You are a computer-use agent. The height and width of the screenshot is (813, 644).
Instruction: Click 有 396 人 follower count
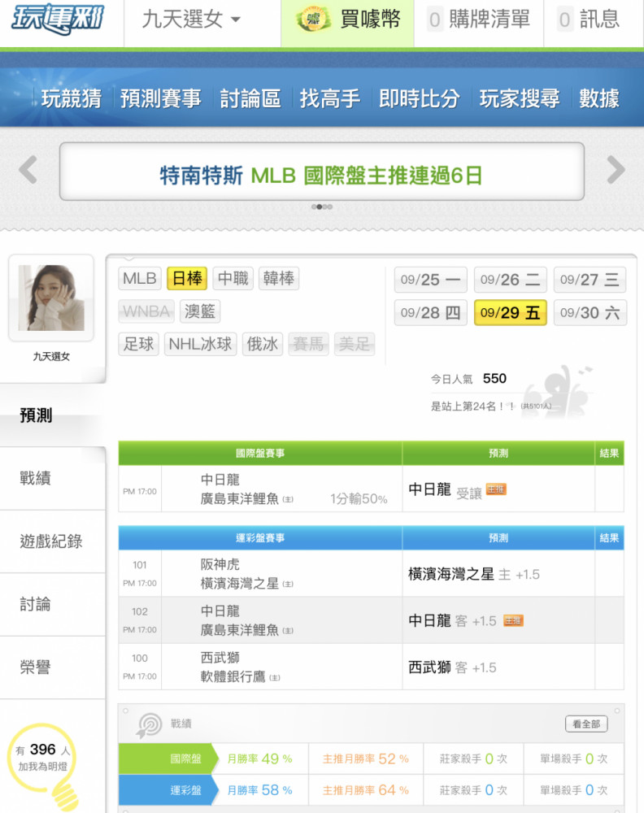click(x=42, y=750)
